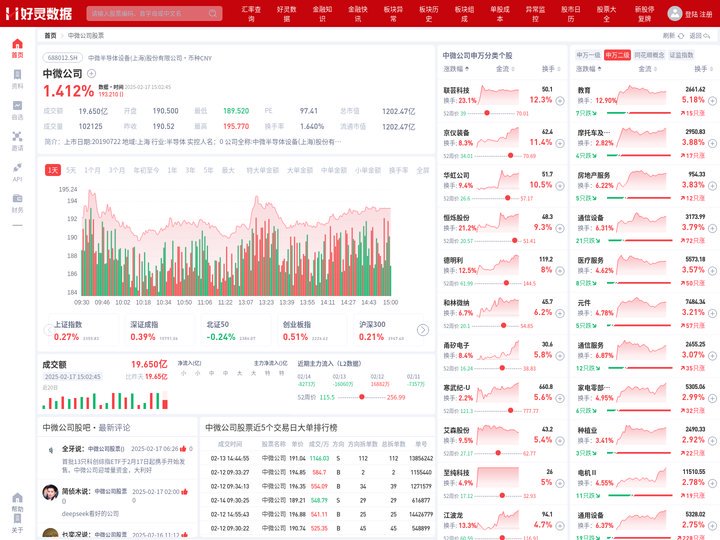The image size is (720, 540).
Task: Click the 好灵数据 site logo
Action: (39, 13)
